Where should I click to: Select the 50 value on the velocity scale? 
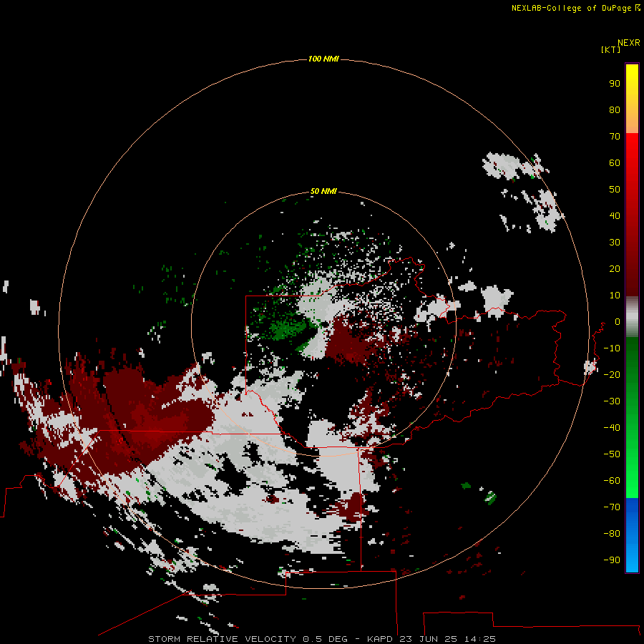click(615, 190)
